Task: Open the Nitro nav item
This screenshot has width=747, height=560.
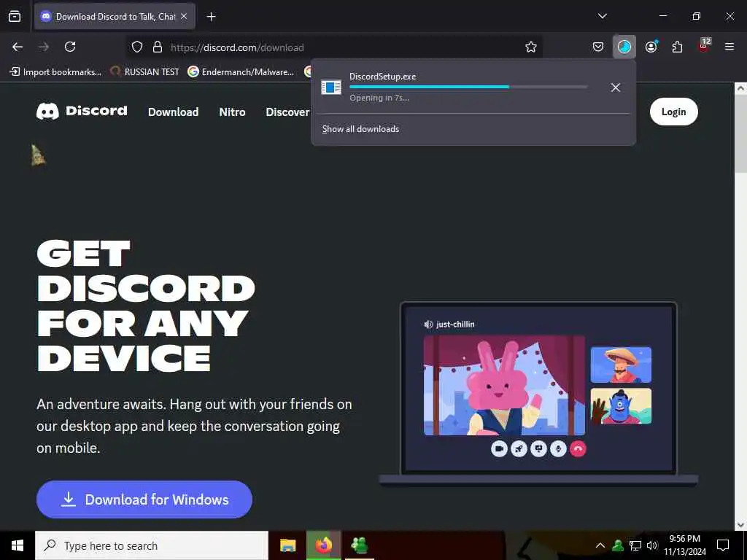Action: [232, 112]
